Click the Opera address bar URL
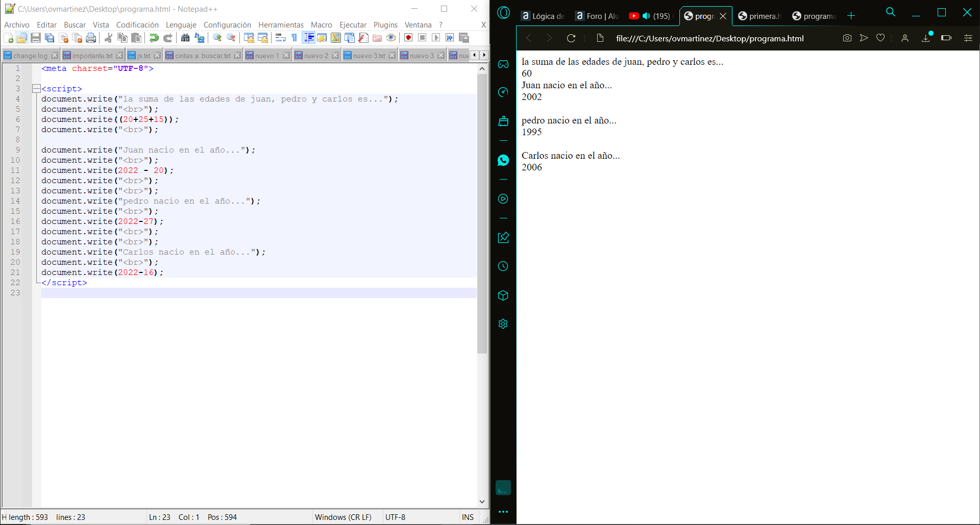 point(709,38)
